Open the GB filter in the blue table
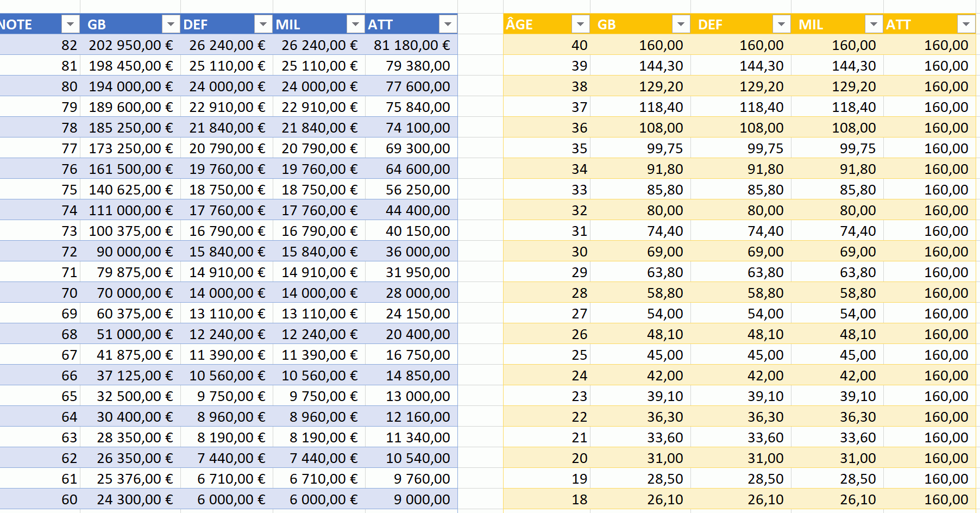 tap(171, 24)
